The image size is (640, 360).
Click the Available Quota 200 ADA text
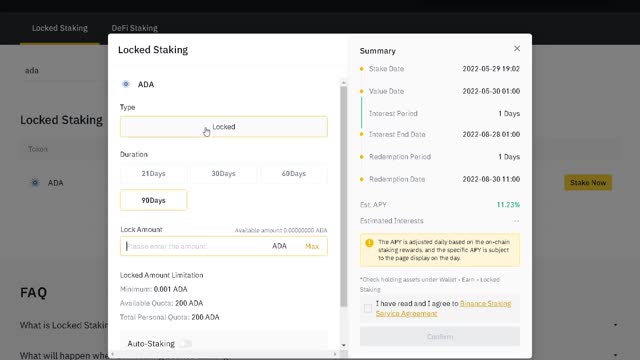pyautogui.click(x=161, y=303)
